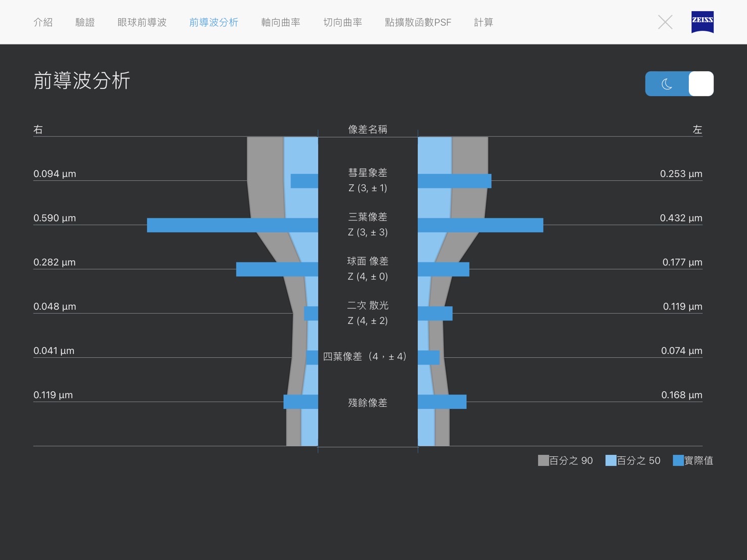Click the white light mode half of toggle
This screenshot has height=560, width=747.
coord(701,84)
